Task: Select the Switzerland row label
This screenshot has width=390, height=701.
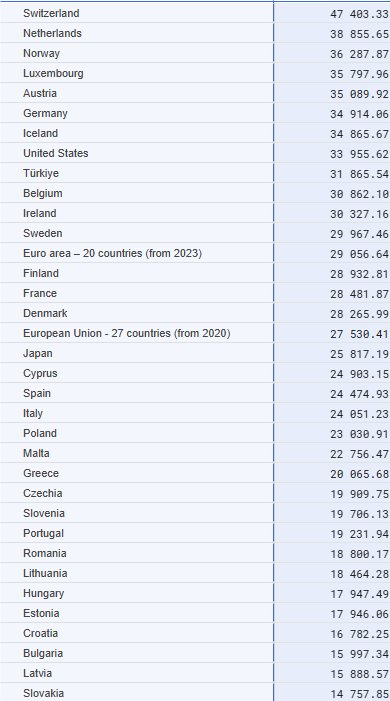Action: click(x=51, y=13)
